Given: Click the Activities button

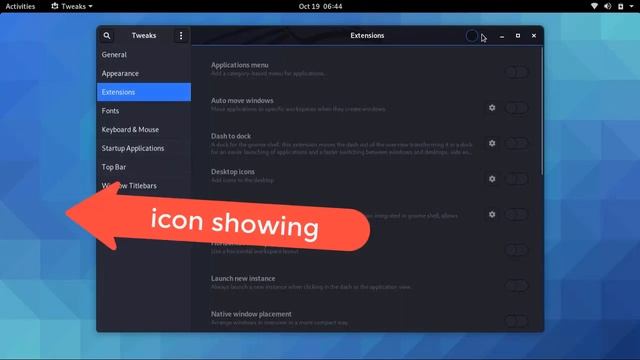Looking at the screenshot, I should click(20, 6).
